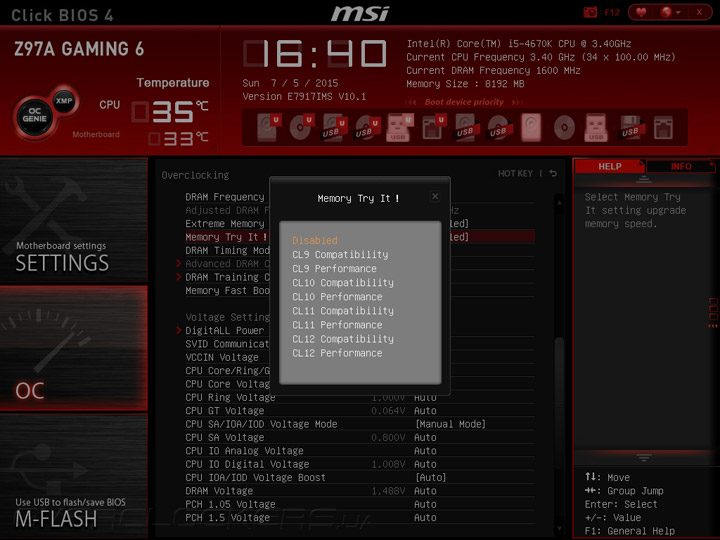This screenshot has width=720, height=540.
Task: Expand DRAM Training Configuration arrow
Action: 179,277
